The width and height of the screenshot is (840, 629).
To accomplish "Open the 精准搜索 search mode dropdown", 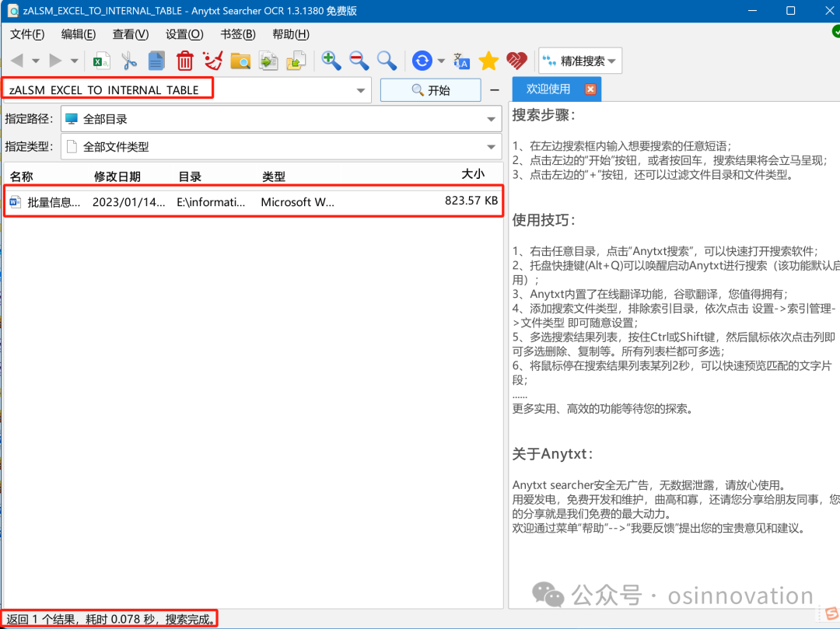I will [580, 61].
